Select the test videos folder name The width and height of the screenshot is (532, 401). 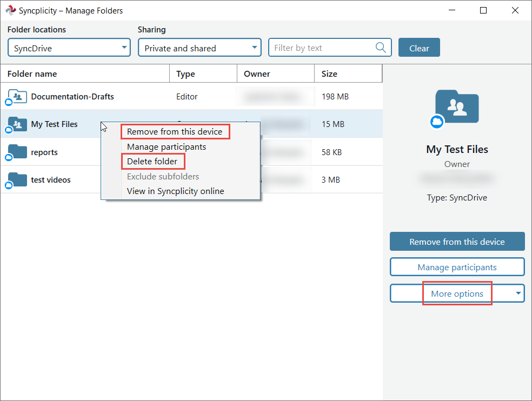click(x=51, y=180)
